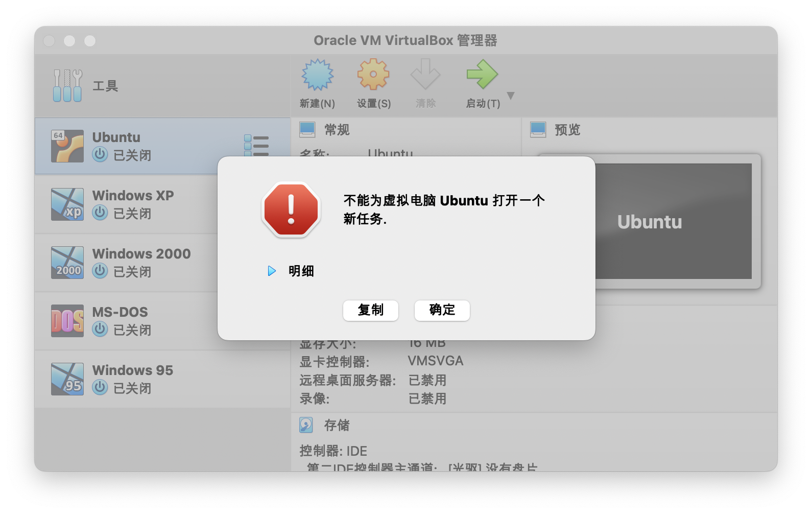Select the Ubuntu VM icon in list
The height and width of the screenshot is (514, 812).
67,146
